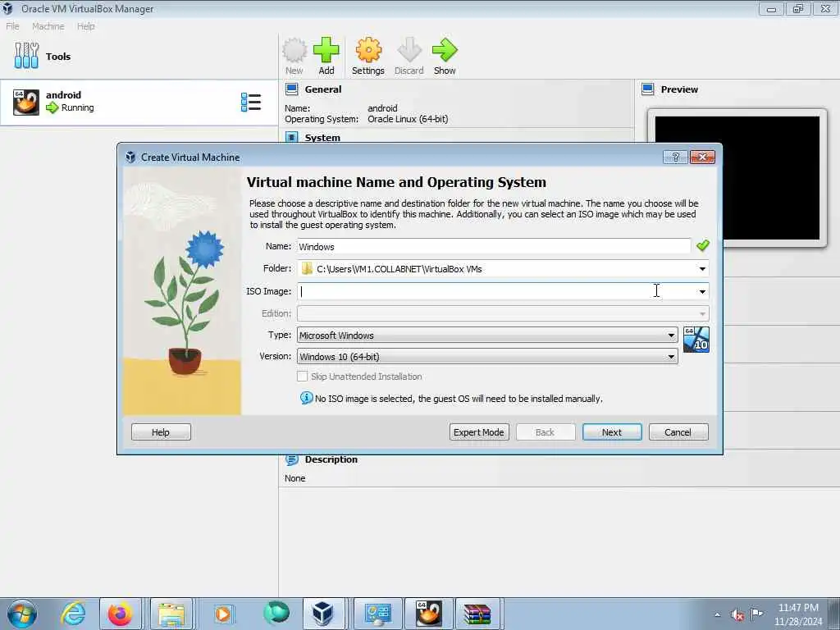Cancel the Create Virtual Machine dialog
This screenshot has width=840, height=630.
678,432
